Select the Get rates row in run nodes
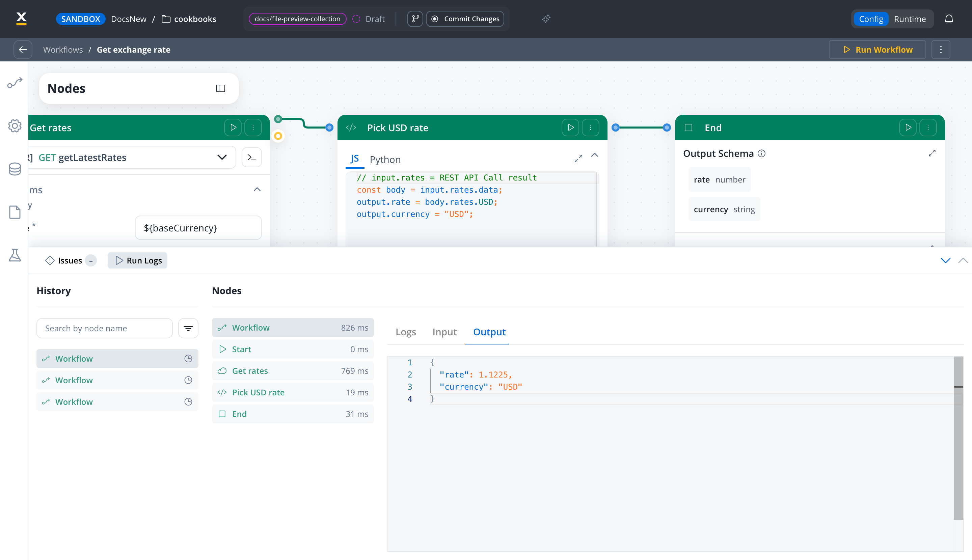 293,371
